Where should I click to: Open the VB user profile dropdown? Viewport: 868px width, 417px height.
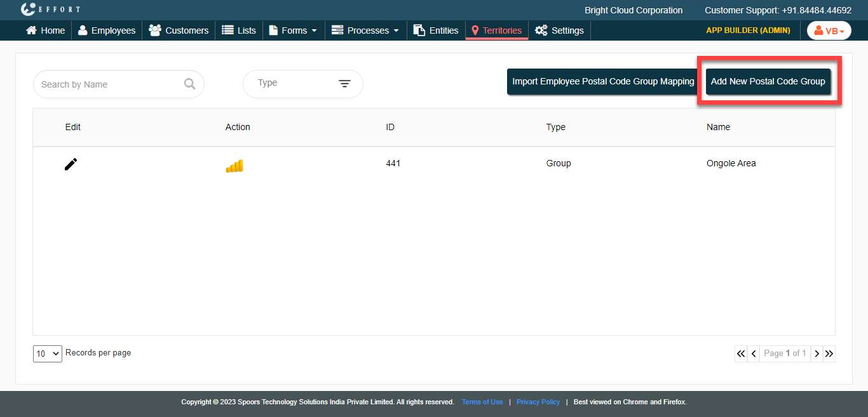pos(829,30)
